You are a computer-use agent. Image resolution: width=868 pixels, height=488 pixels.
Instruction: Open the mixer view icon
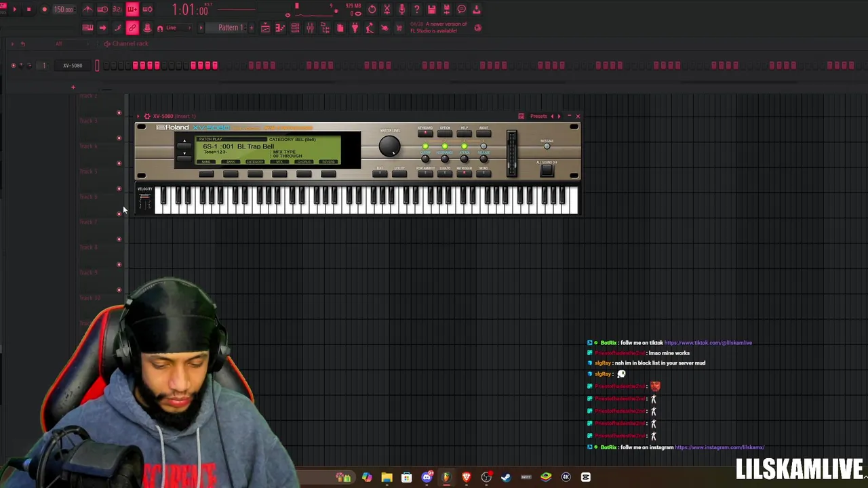[x=310, y=28]
